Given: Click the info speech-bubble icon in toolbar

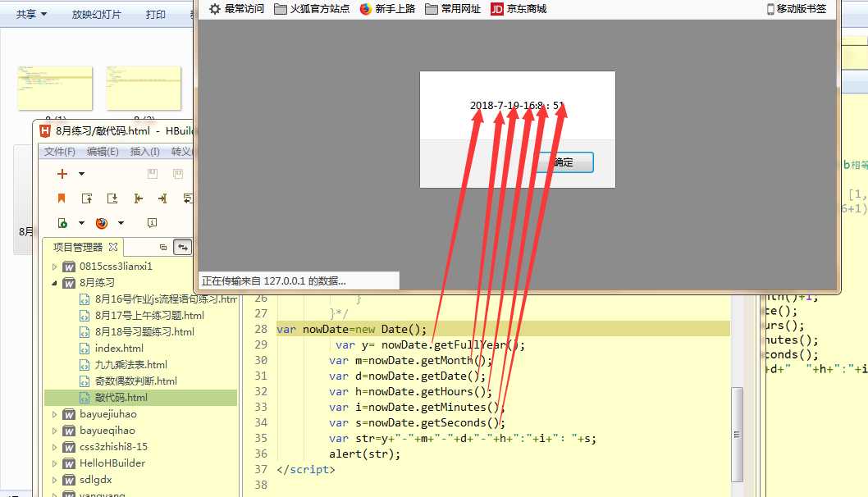Looking at the screenshot, I should (153, 222).
